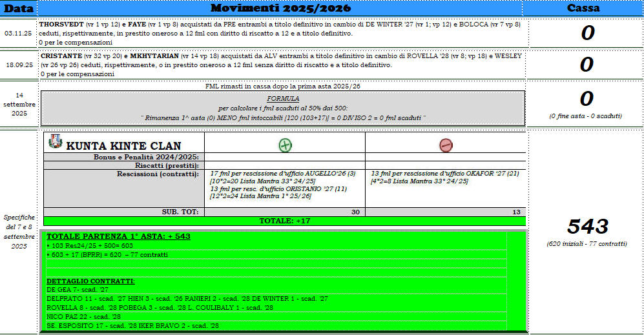Click the red minus icon
The width and height of the screenshot is (644, 335).
pos(446,145)
